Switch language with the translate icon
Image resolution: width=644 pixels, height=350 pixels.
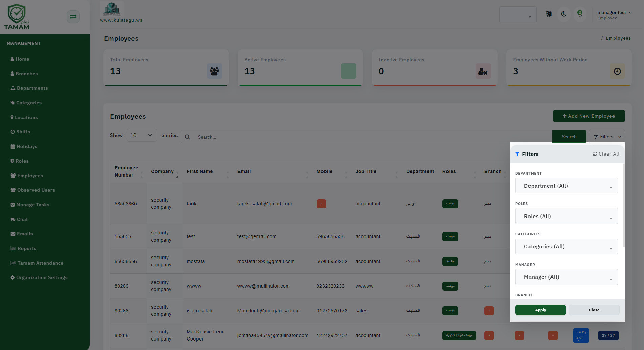(x=548, y=14)
